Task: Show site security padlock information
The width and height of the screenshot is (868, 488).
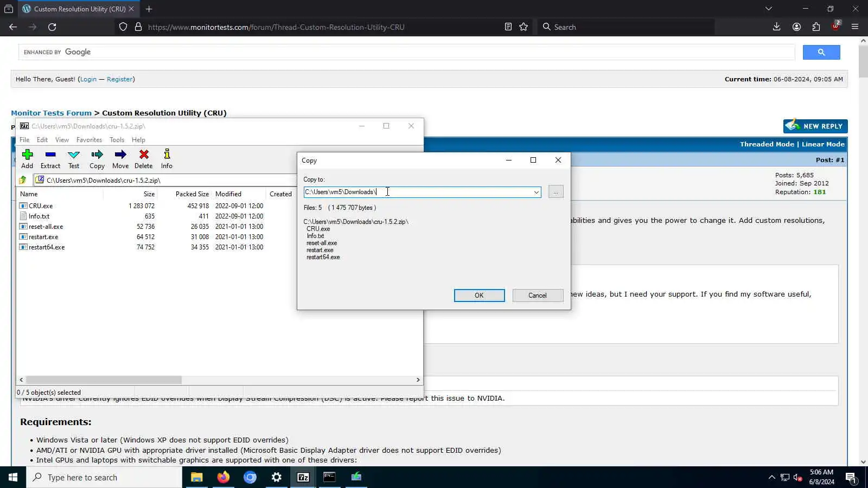Action: pyautogui.click(x=138, y=27)
